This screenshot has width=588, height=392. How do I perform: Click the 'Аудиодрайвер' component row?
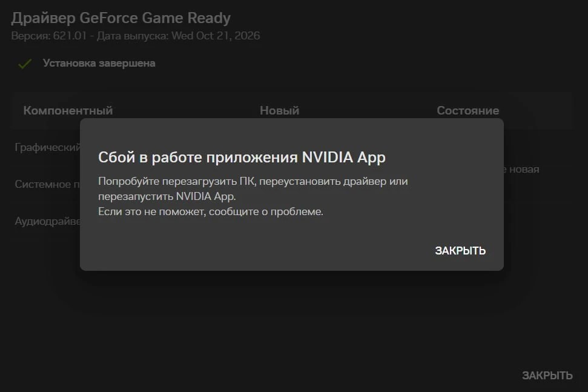coord(48,221)
